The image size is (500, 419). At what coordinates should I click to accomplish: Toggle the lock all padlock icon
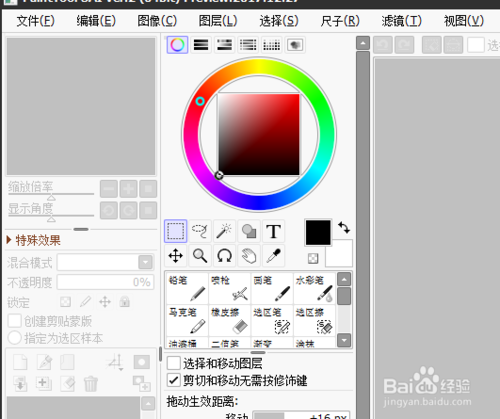(125, 302)
